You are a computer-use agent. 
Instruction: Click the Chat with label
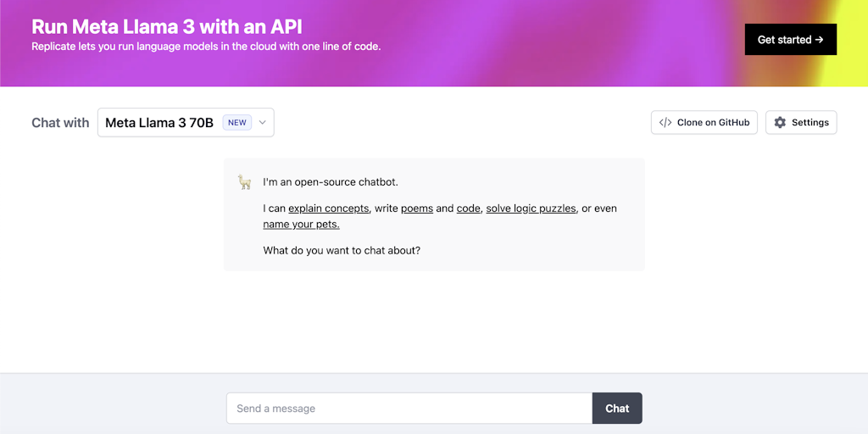[60, 123]
